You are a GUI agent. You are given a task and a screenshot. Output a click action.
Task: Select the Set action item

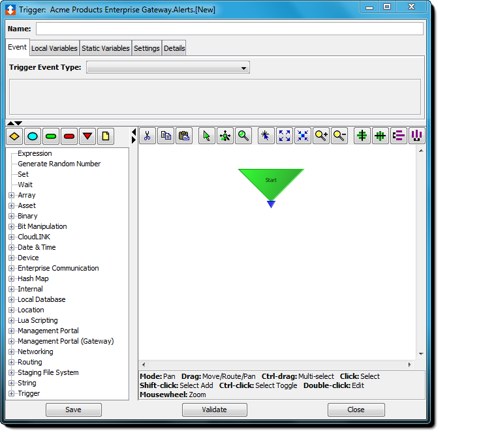[23, 174]
